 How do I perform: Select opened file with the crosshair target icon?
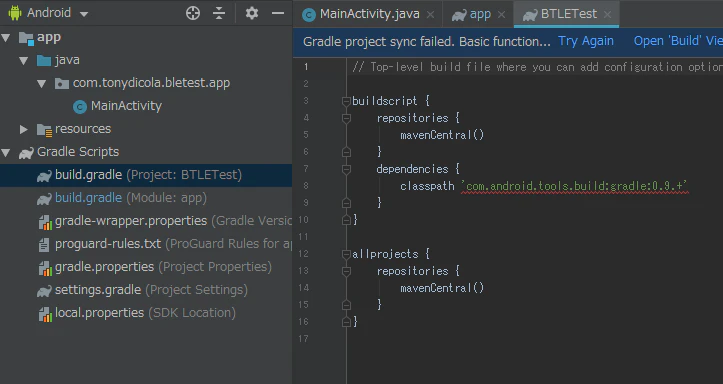click(x=193, y=13)
